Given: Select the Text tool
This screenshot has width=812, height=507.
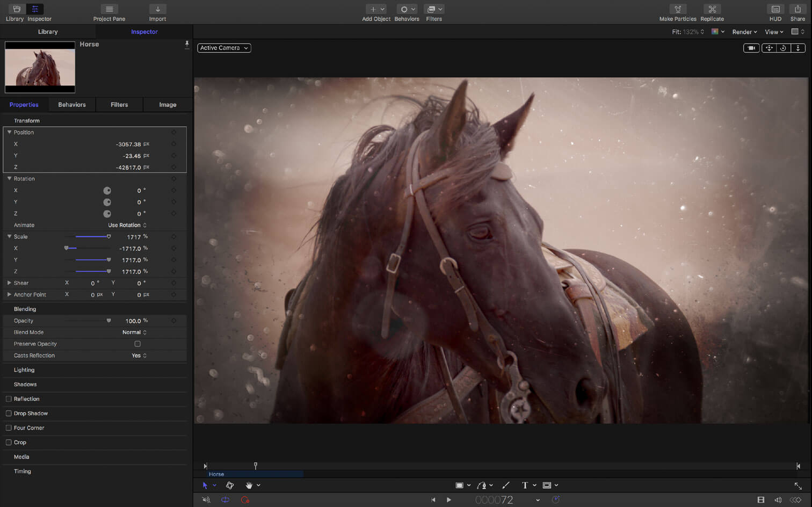Looking at the screenshot, I should [525, 485].
